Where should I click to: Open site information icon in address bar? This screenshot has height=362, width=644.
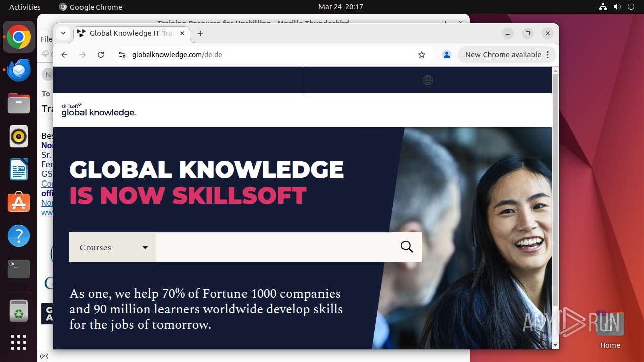point(122,55)
